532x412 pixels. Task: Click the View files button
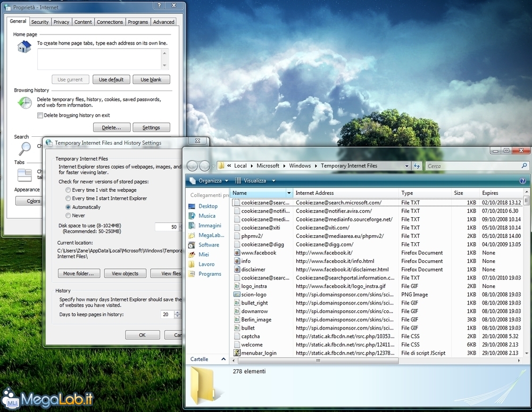pyautogui.click(x=166, y=273)
